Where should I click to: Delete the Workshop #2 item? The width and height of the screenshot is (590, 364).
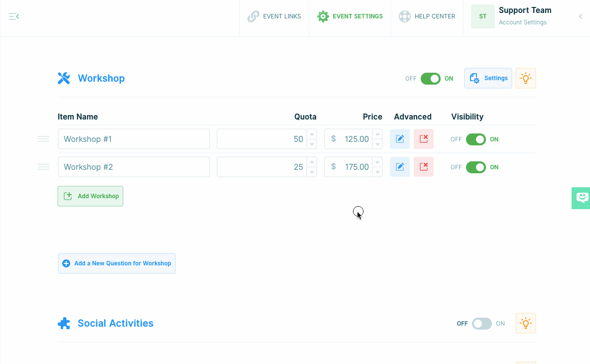[423, 167]
